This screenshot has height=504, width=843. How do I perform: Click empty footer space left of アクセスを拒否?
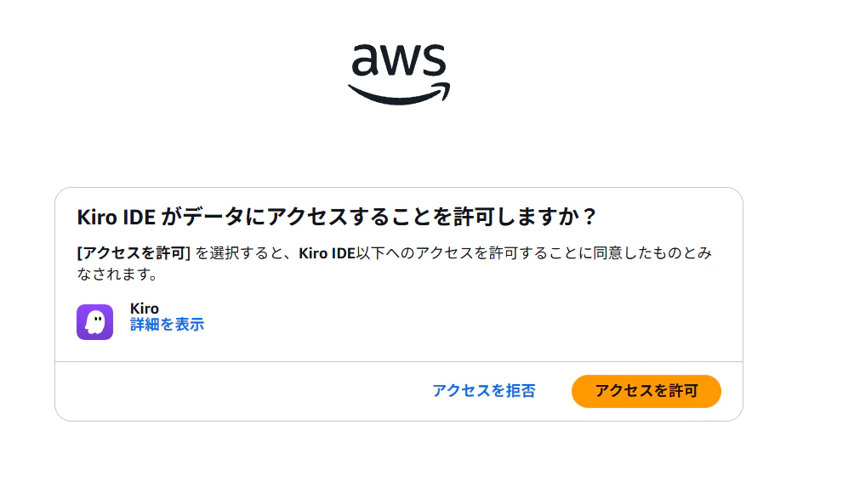coord(242,391)
